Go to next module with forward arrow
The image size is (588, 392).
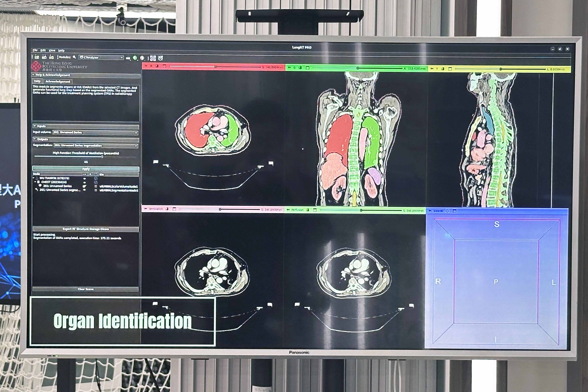point(142,58)
